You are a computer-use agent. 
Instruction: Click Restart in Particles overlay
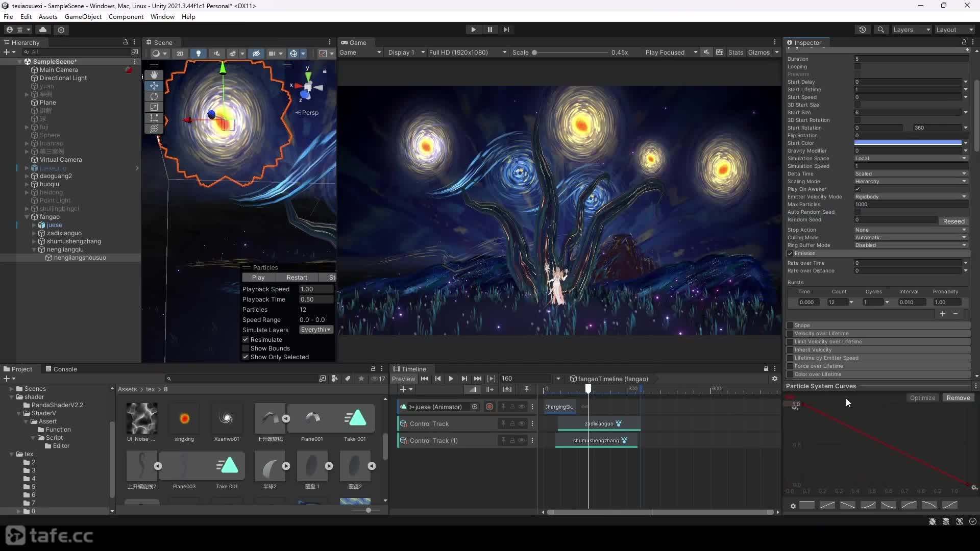tap(297, 278)
